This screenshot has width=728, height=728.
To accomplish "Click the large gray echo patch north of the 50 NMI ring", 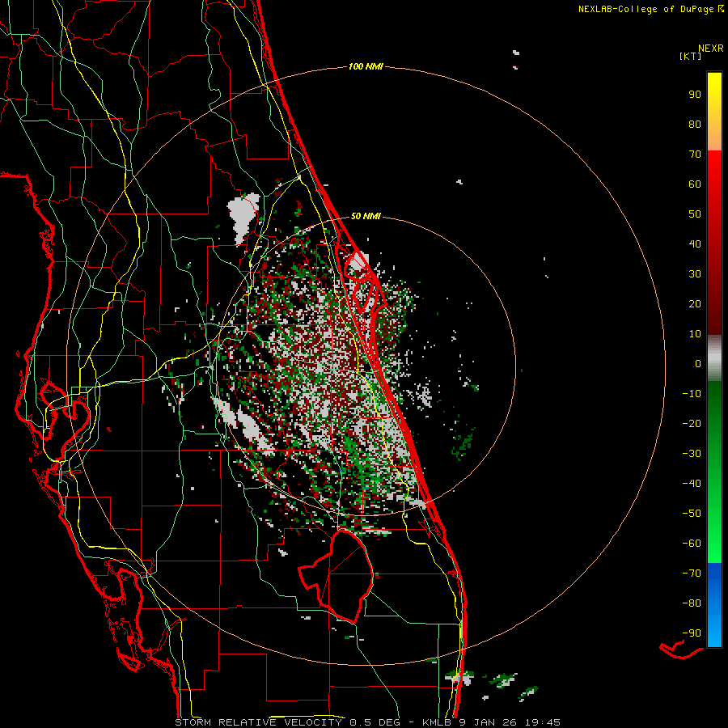I will [x=243, y=218].
